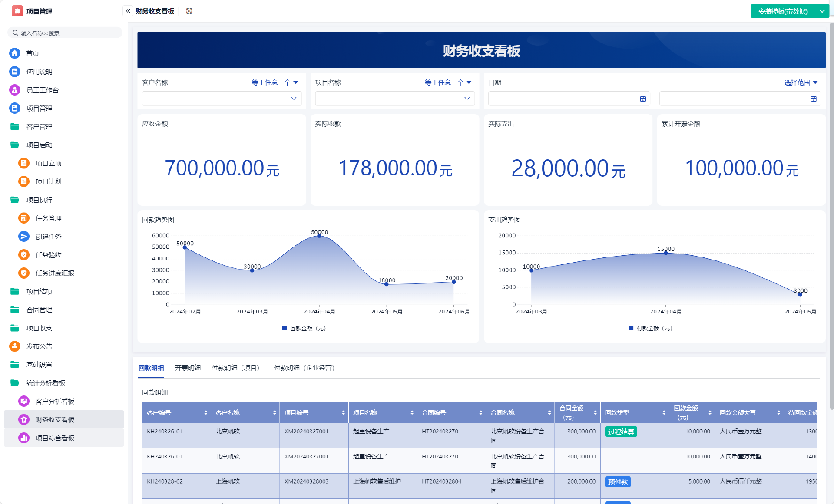Expand 等于任意一个 condition for 项目名称
This screenshot has height=504, width=834.
(x=448, y=82)
